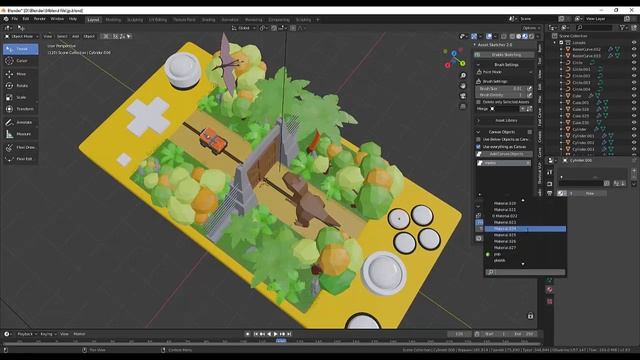Open the Window menu
This screenshot has width=640, height=360.
click(x=57, y=19)
